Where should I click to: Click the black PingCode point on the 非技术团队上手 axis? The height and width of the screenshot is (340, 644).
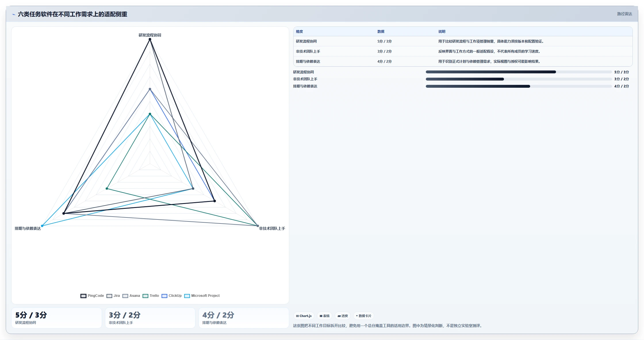(214, 201)
